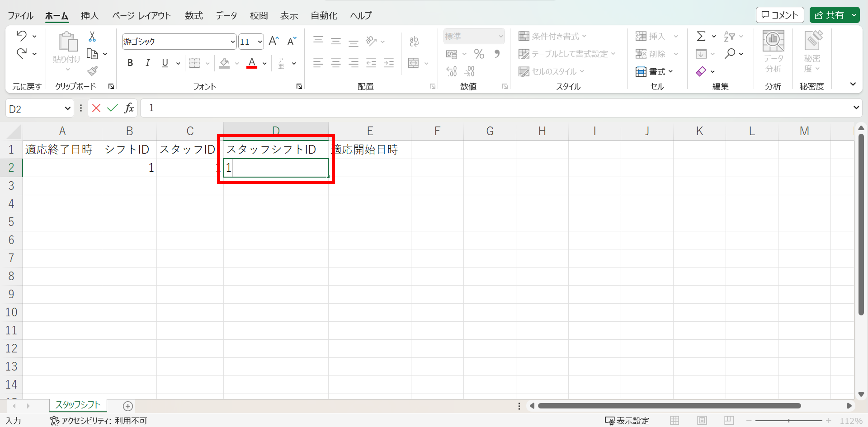The height and width of the screenshot is (427, 868).
Task: Click the red font color A swatch
Action: pyautogui.click(x=252, y=63)
